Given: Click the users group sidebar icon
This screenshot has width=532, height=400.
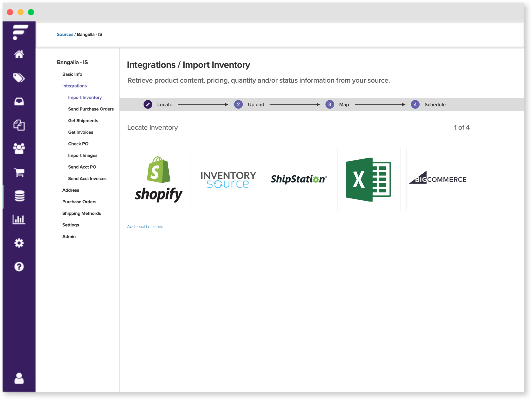Looking at the screenshot, I should click(x=19, y=149).
